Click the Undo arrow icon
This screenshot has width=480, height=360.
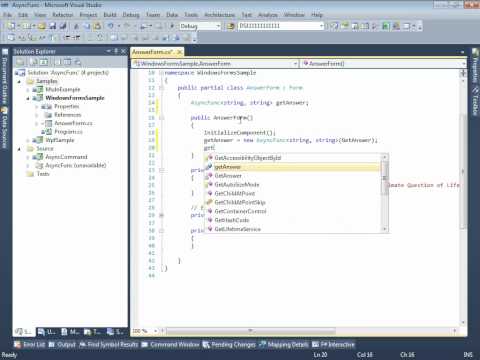pyautogui.click(x=110, y=26)
